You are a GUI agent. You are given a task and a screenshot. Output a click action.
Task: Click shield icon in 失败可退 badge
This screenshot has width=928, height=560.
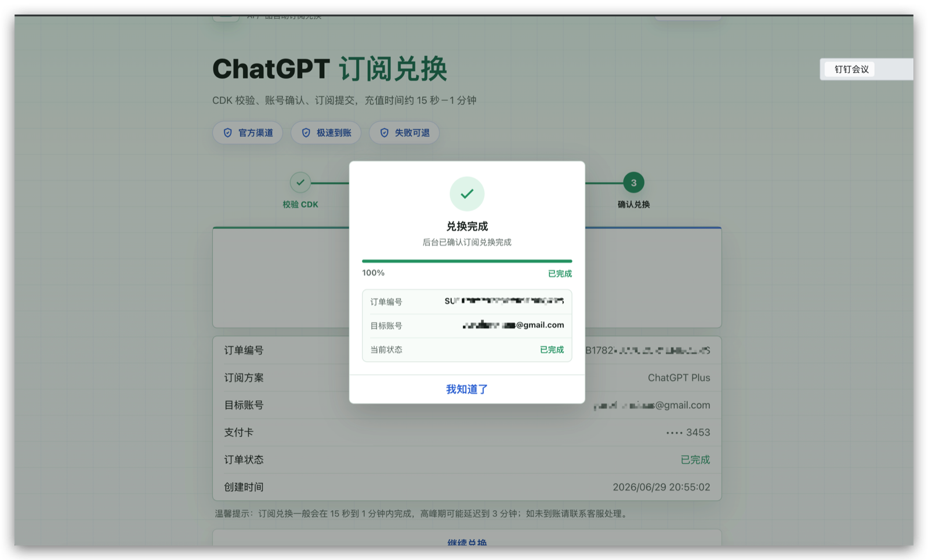pos(385,133)
